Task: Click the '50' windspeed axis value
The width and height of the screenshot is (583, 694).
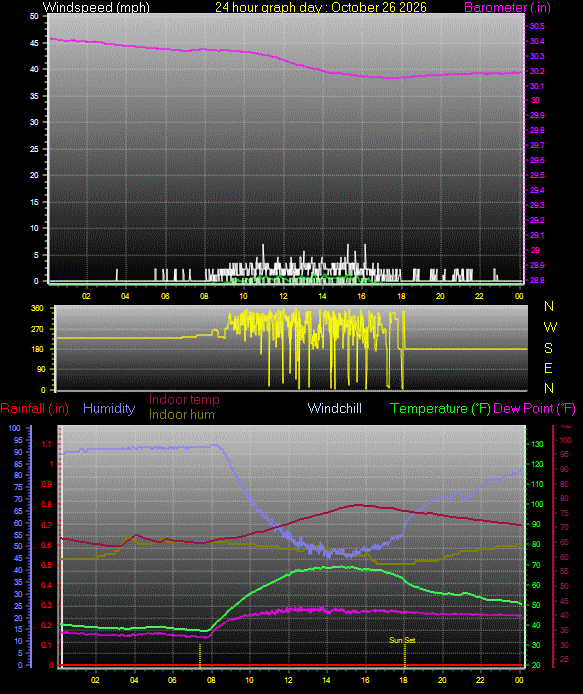Action: 34,16
